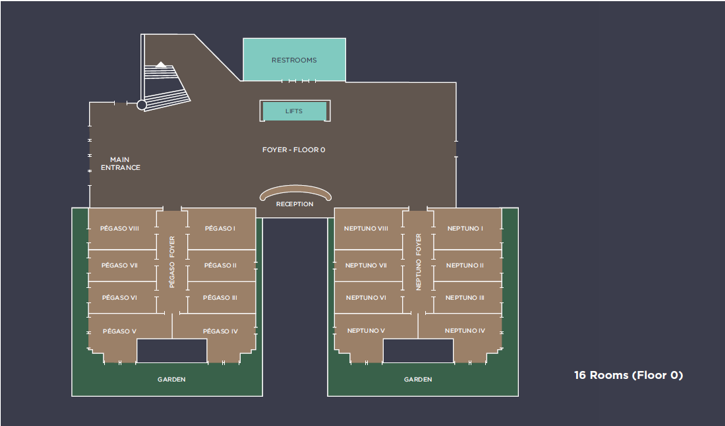The height and width of the screenshot is (426, 725).
Task: Click the 16 Rooms (Floor 0) caption
Action: [628, 375]
